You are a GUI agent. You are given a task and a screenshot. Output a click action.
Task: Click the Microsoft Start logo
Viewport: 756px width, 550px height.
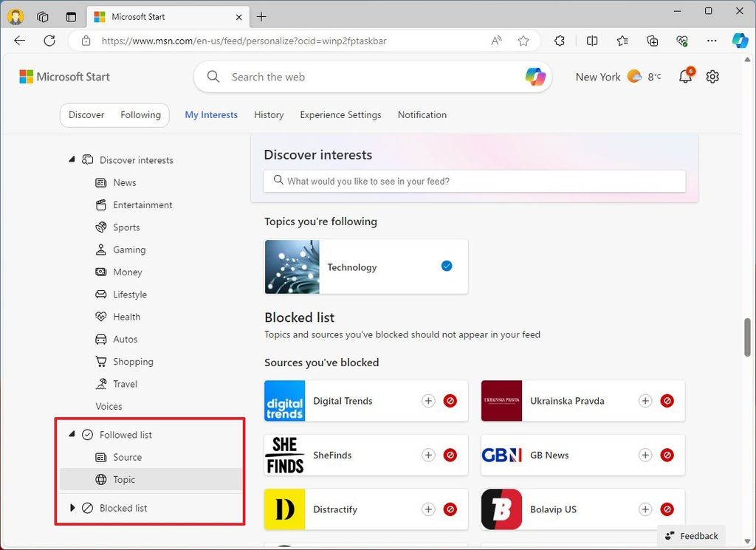64,76
